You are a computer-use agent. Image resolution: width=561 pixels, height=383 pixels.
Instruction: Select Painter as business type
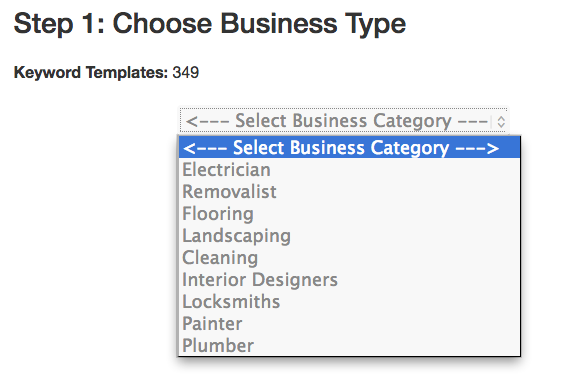click(350, 324)
